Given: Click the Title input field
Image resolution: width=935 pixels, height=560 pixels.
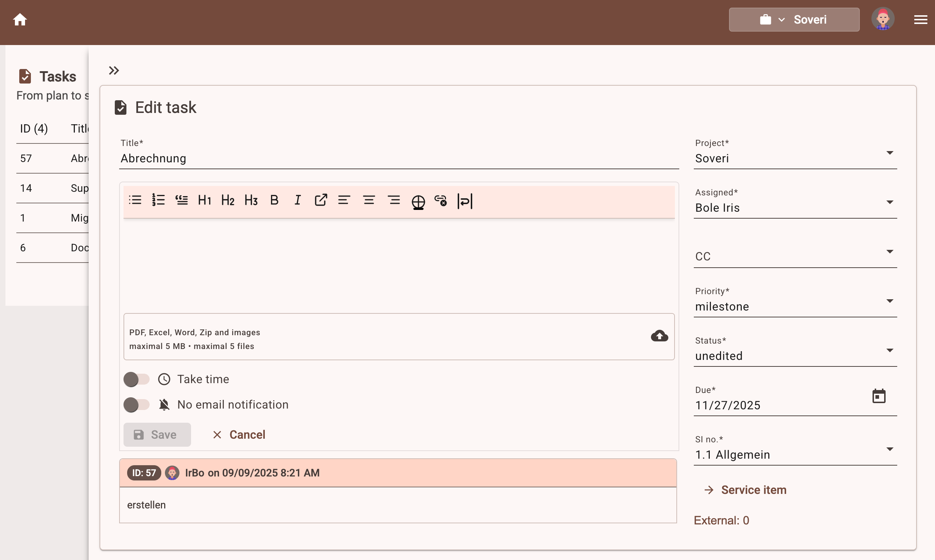Looking at the screenshot, I should (398, 158).
